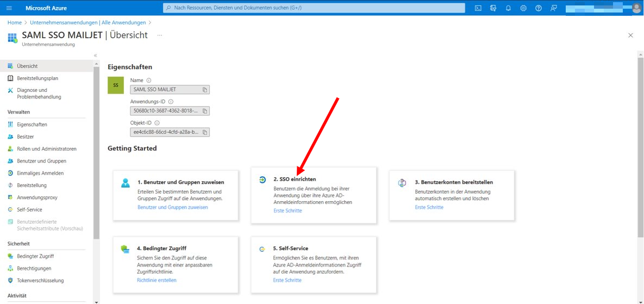
Task: Copy the Name field value
Action: [x=205, y=90]
